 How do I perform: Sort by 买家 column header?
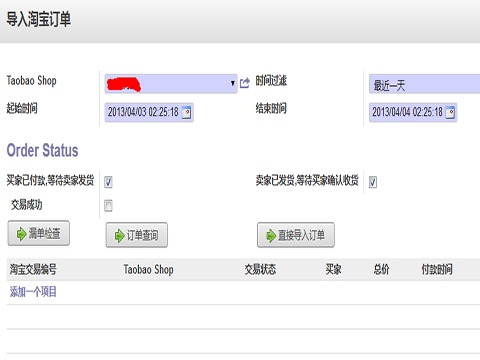click(333, 269)
